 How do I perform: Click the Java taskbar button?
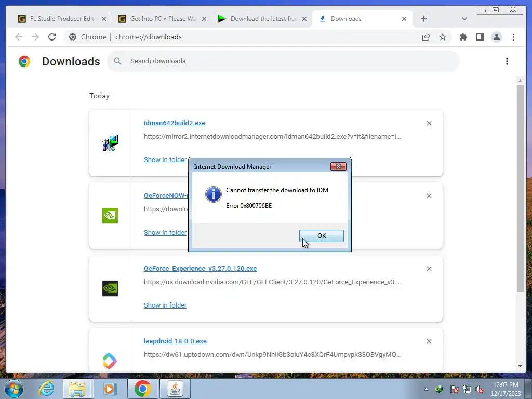click(175, 389)
